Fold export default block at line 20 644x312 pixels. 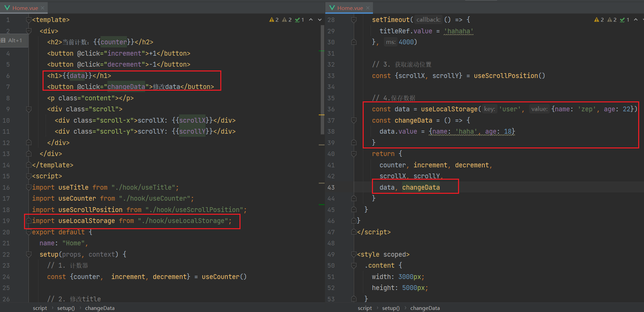(29, 232)
